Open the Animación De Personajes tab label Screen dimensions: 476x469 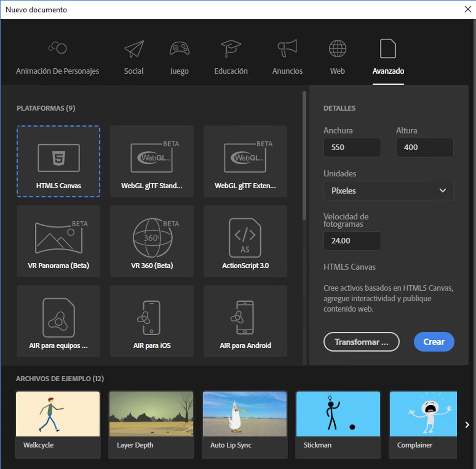click(x=58, y=71)
